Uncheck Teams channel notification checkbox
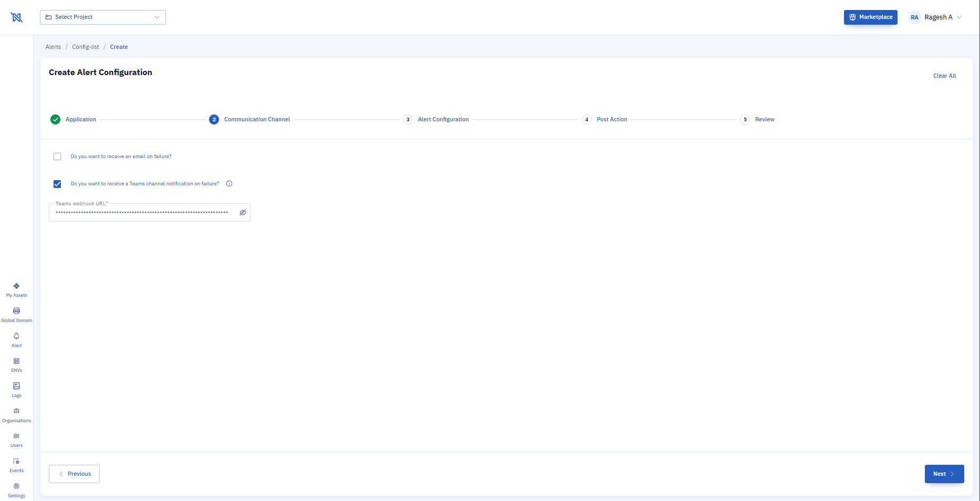Screen dimensions: 980x501 (57, 184)
